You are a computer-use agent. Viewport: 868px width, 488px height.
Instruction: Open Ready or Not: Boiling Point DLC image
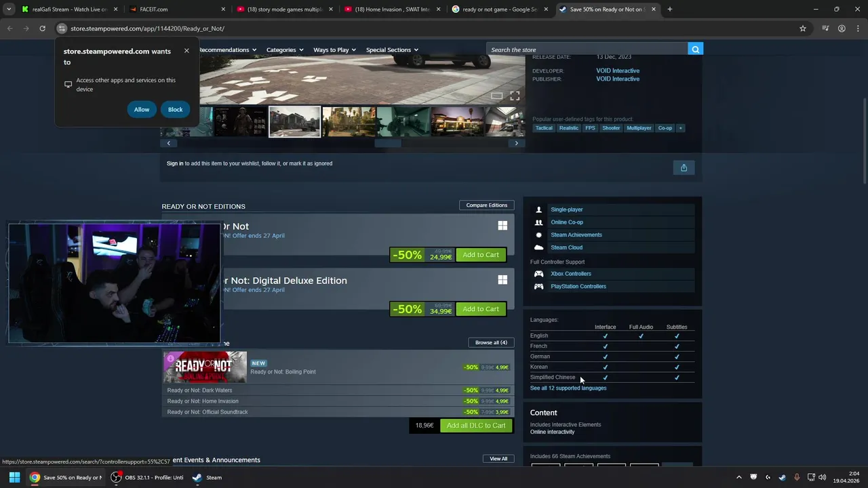[205, 367]
